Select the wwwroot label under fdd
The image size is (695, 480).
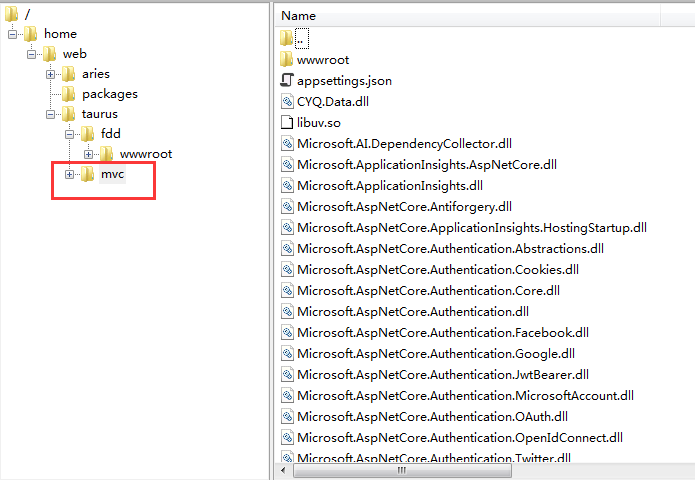tap(146, 154)
